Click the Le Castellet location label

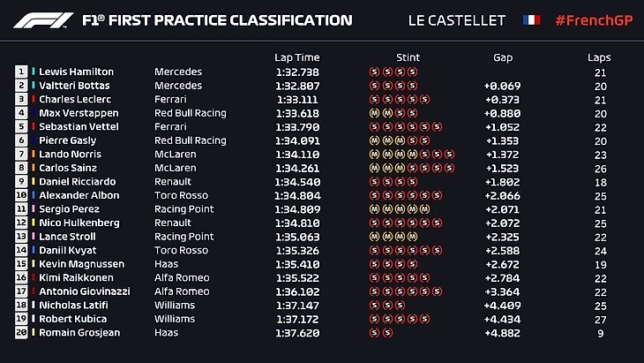(458, 19)
